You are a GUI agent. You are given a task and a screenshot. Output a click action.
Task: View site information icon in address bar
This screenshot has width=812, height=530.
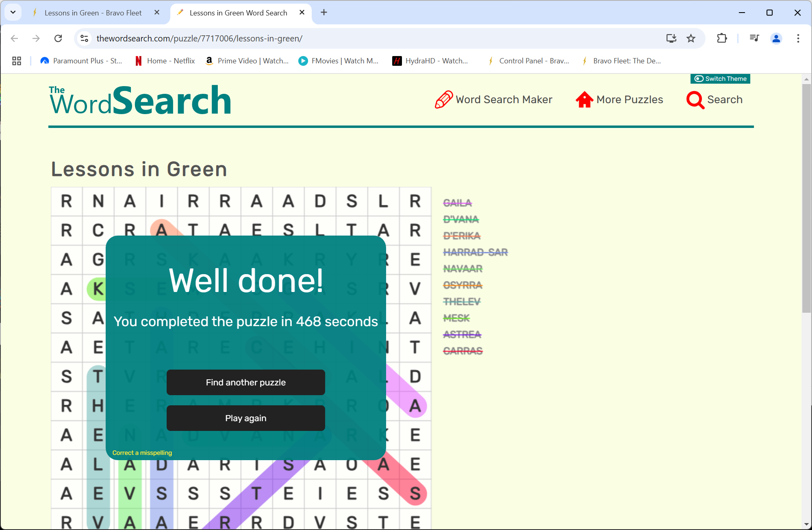(84, 38)
